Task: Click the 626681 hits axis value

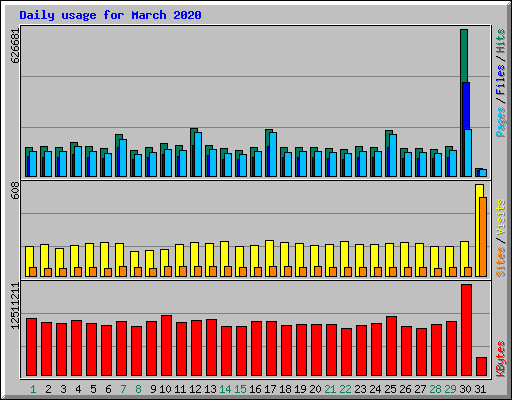Action: [x=15, y=46]
